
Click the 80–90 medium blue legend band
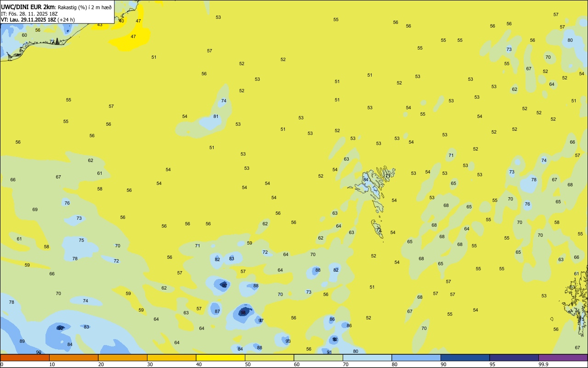coord(416,357)
